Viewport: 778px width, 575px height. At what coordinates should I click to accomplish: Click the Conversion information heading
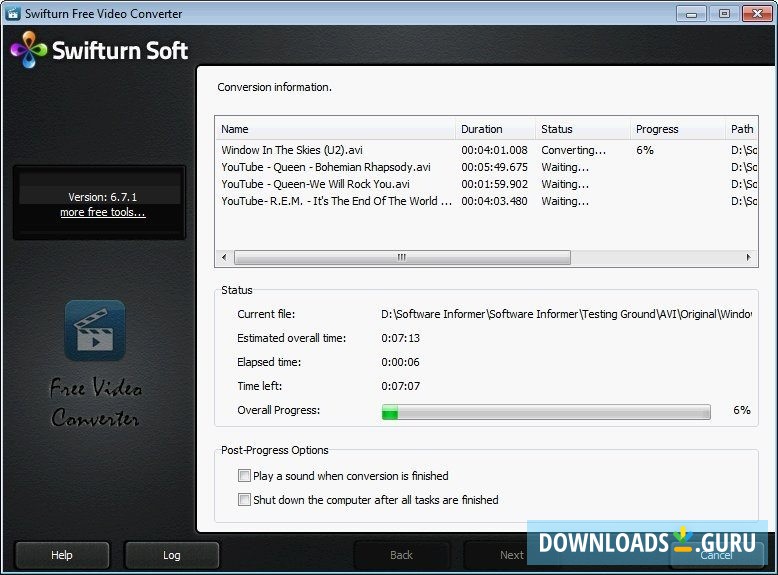274,87
